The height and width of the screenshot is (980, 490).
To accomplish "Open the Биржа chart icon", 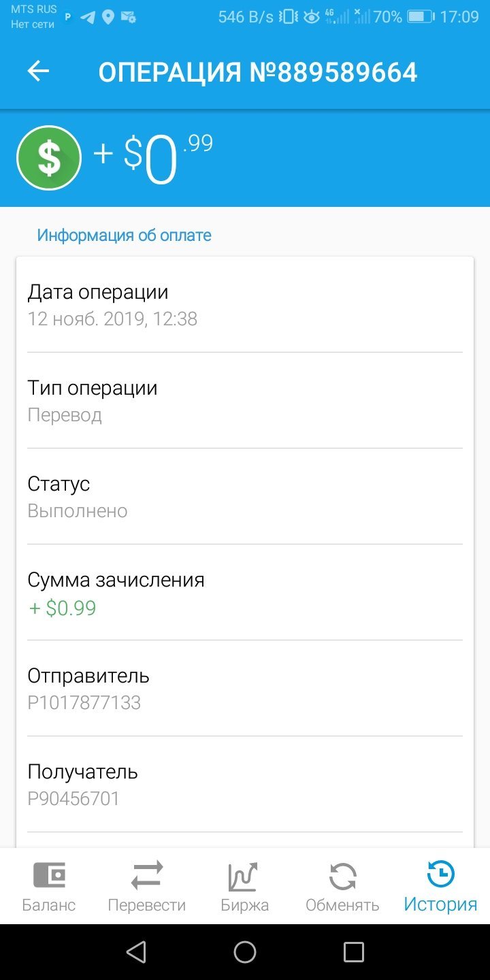I will [244, 876].
